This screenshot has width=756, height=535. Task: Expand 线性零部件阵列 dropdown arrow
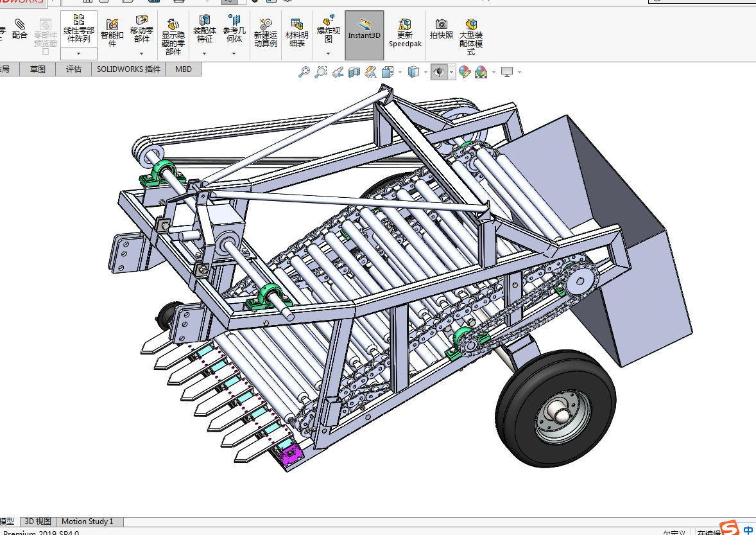point(78,53)
